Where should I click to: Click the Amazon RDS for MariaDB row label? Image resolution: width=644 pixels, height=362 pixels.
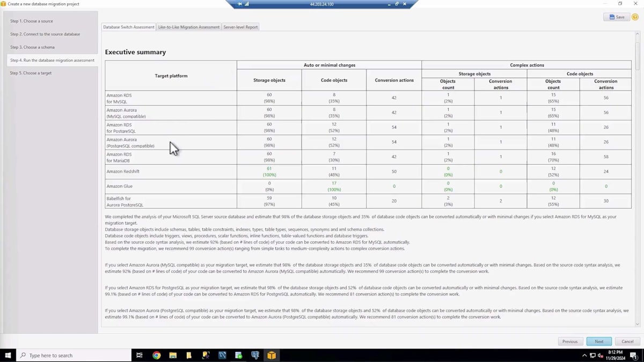(x=119, y=157)
